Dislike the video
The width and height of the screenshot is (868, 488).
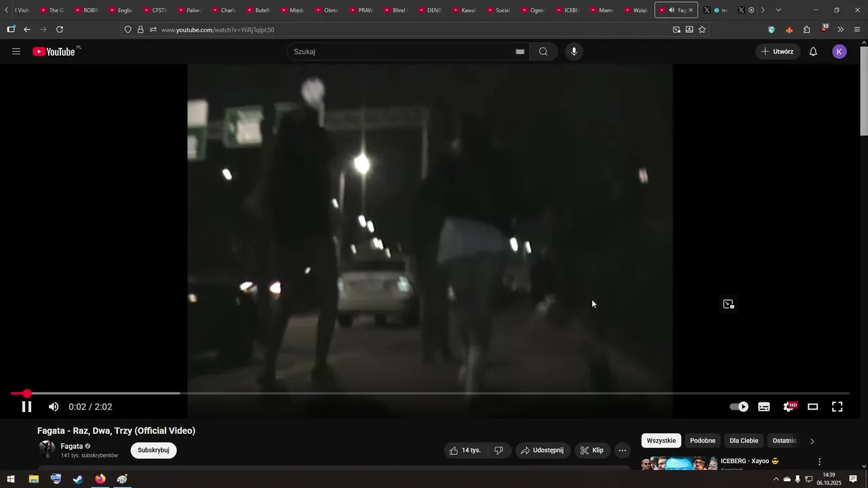pos(498,450)
